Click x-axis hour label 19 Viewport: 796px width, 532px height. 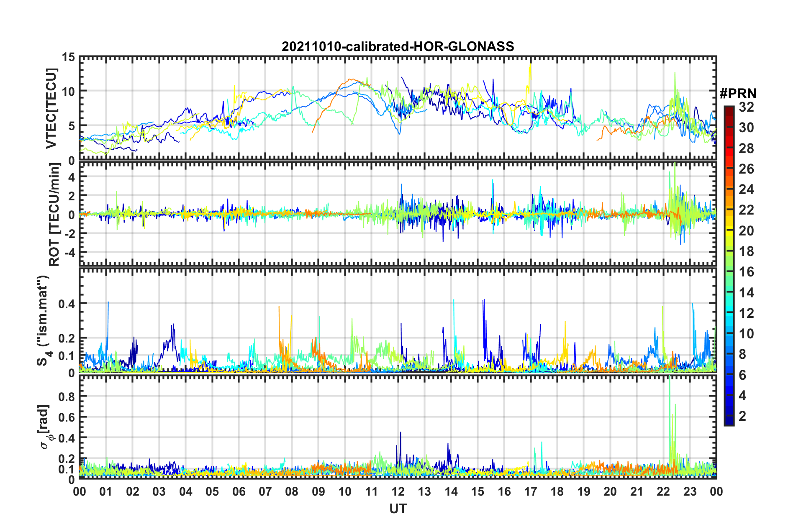584,491
